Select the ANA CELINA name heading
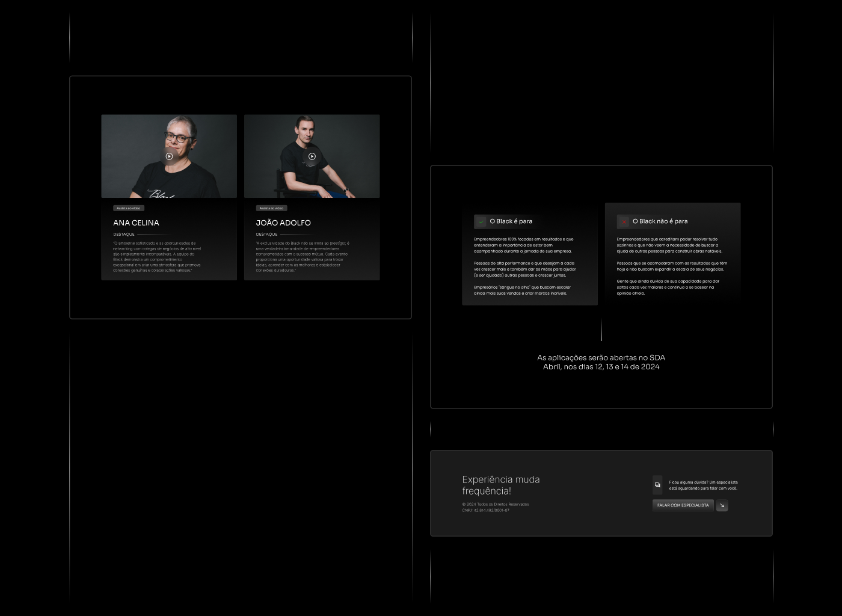 [x=136, y=223]
